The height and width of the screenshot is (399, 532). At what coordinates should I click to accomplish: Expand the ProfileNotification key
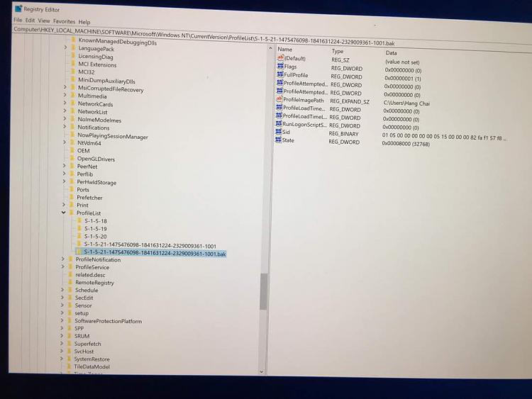click(x=63, y=259)
